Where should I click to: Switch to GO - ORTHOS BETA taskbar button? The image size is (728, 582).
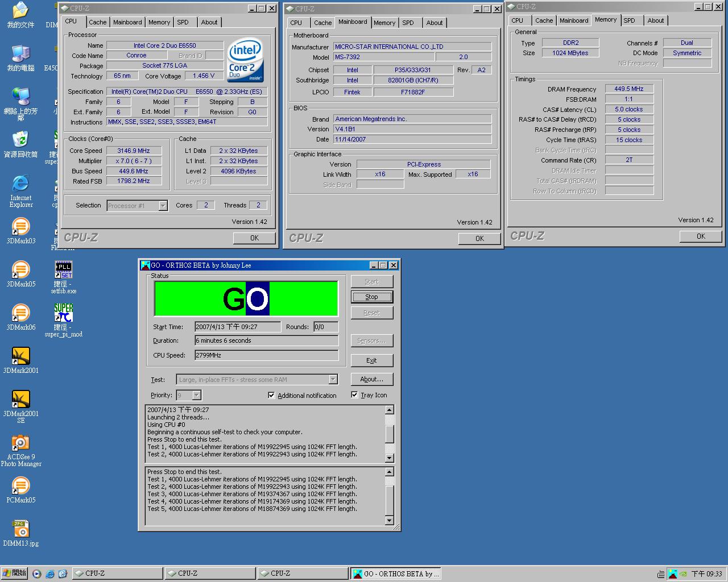(395, 574)
